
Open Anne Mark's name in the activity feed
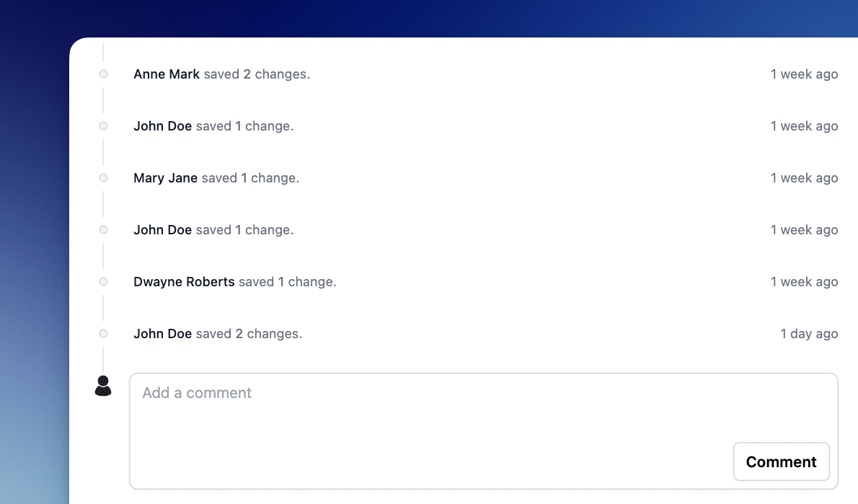pos(167,74)
